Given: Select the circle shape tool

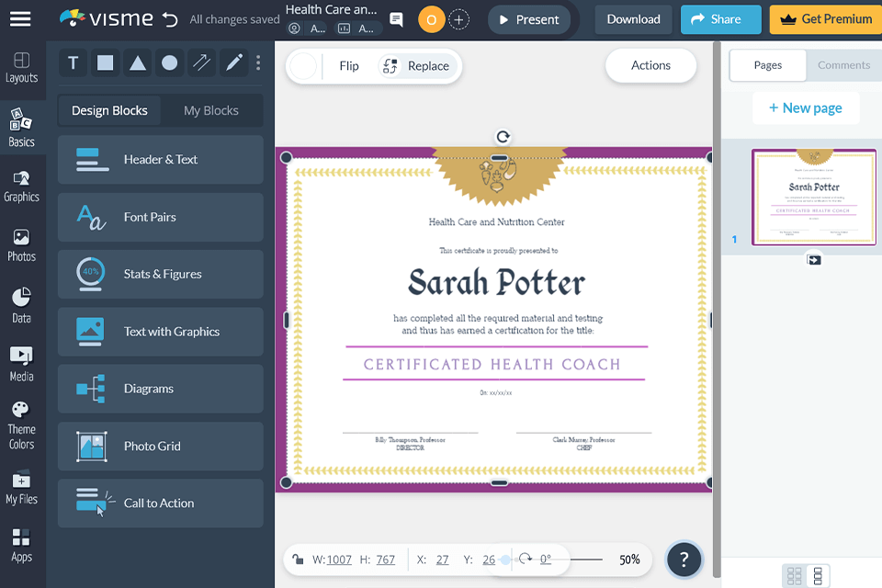Looking at the screenshot, I should (x=169, y=62).
